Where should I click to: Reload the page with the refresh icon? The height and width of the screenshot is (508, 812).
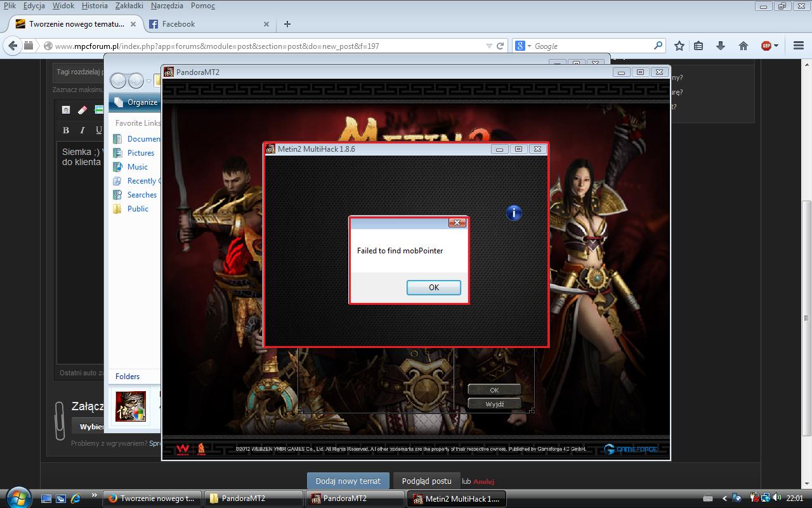(501, 46)
